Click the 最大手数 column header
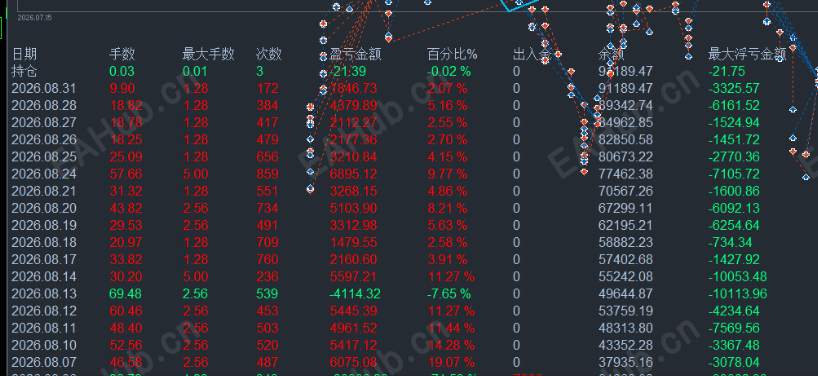 coord(208,54)
